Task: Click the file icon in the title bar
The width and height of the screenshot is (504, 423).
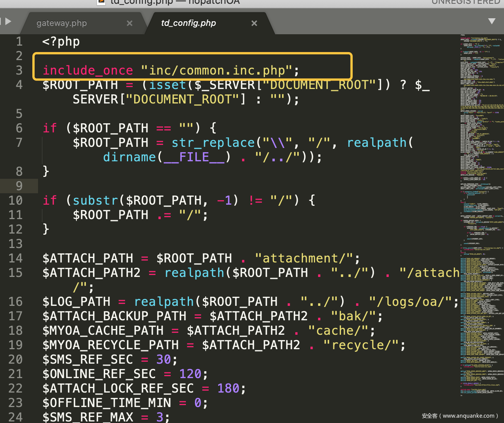Action: [x=101, y=2]
